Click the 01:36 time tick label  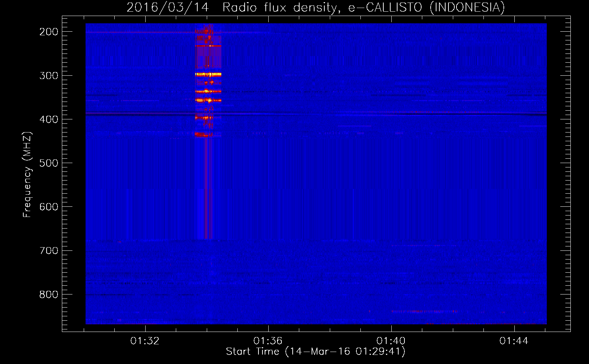268,341
